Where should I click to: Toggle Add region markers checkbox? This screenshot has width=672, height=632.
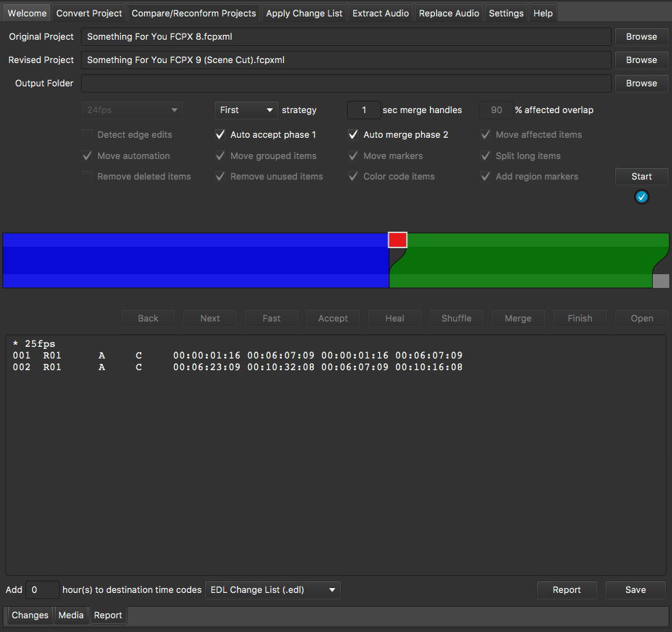[485, 177]
